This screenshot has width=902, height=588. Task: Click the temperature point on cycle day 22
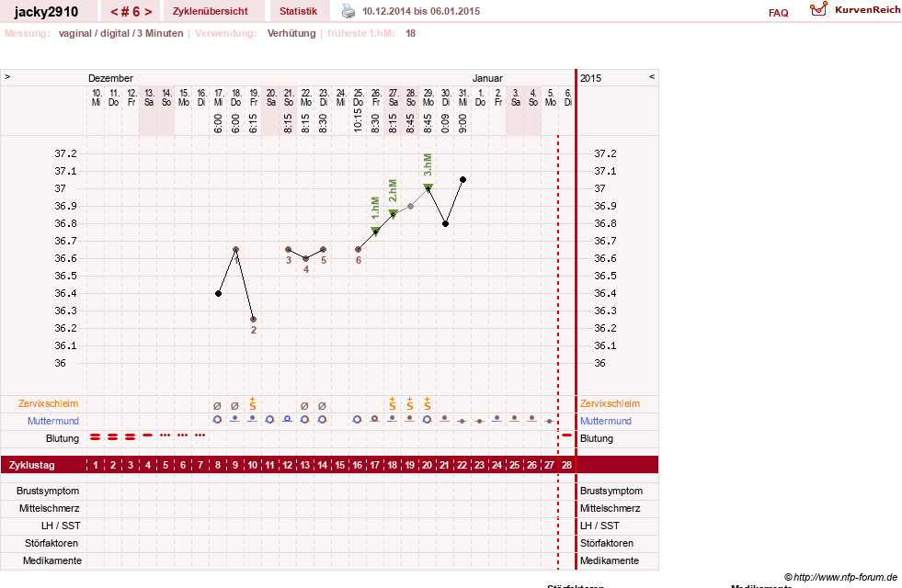coord(462,180)
